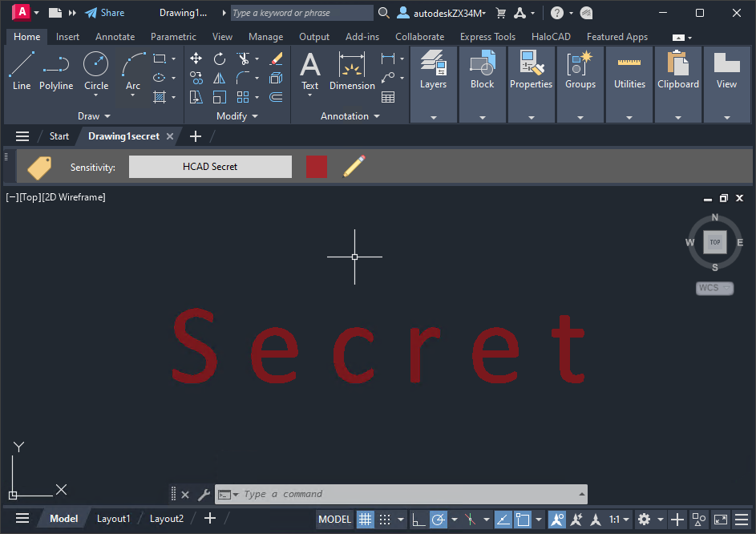Toggle polar tracking in status bar

click(439, 519)
